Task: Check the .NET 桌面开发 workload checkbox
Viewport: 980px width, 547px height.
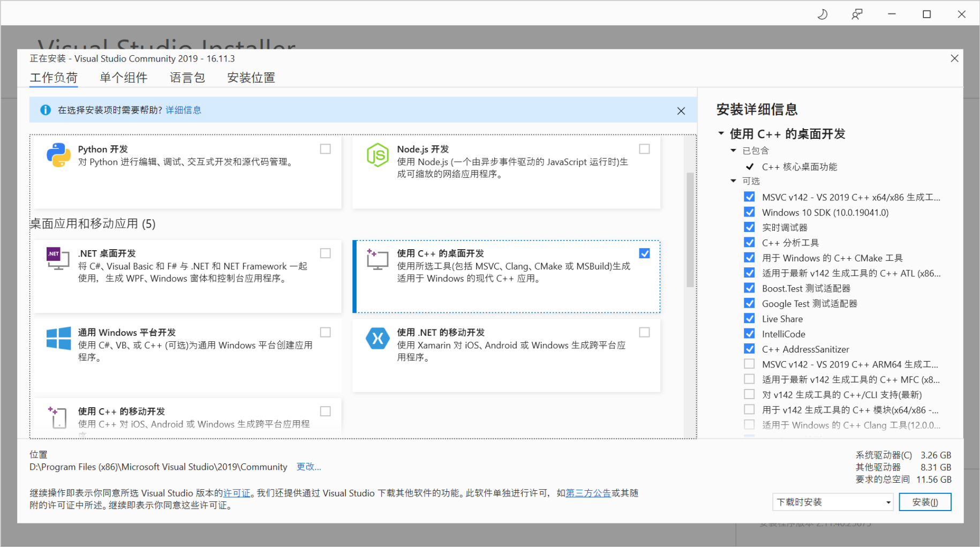Action: pos(325,253)
